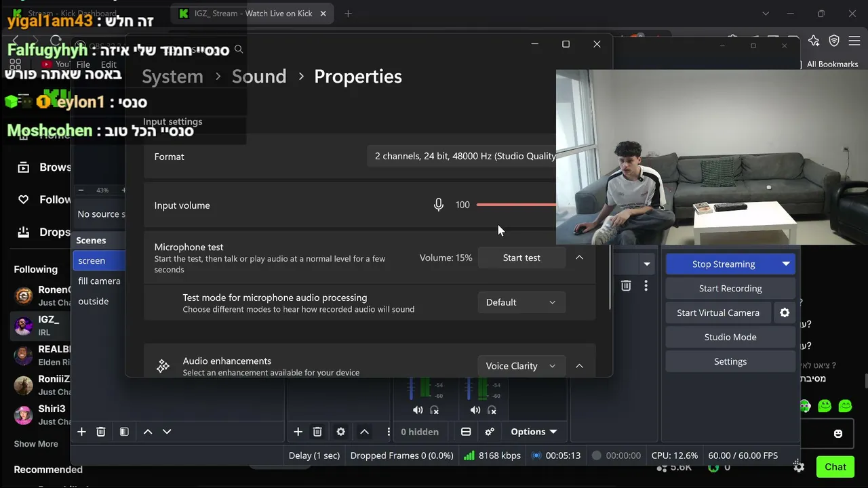Open audio mixer Options dropdown
868x488 pixels.
pos(534,432)
